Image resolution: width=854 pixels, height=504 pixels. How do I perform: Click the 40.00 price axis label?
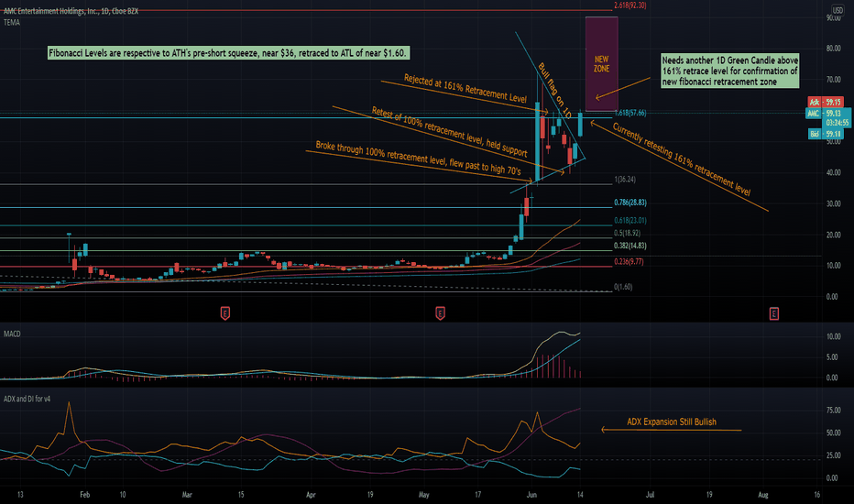tap(833, 172)
